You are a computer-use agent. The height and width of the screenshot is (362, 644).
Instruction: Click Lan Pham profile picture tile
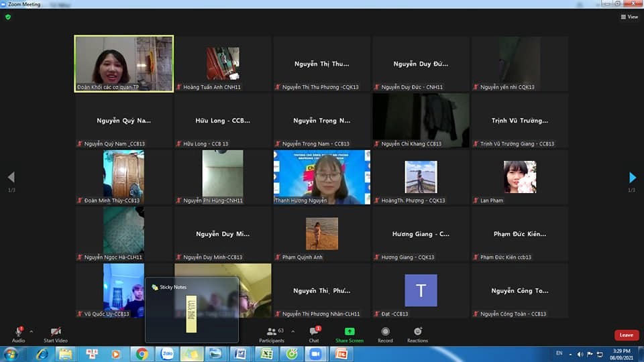click(x=519, y=177)
